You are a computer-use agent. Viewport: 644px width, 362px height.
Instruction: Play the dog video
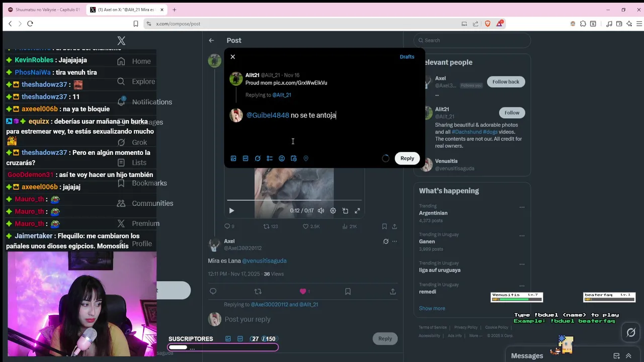coord(231,211)
